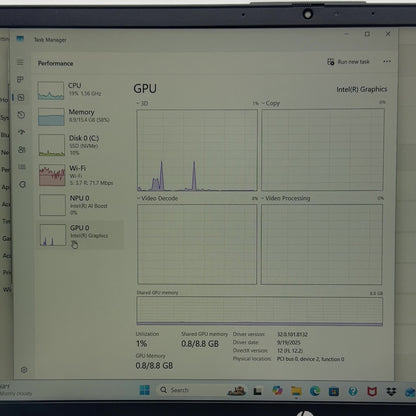Open McAfee from the taskbar
Image resolution: width=416 pixels, height=416 pixels.
click(372, 391)
